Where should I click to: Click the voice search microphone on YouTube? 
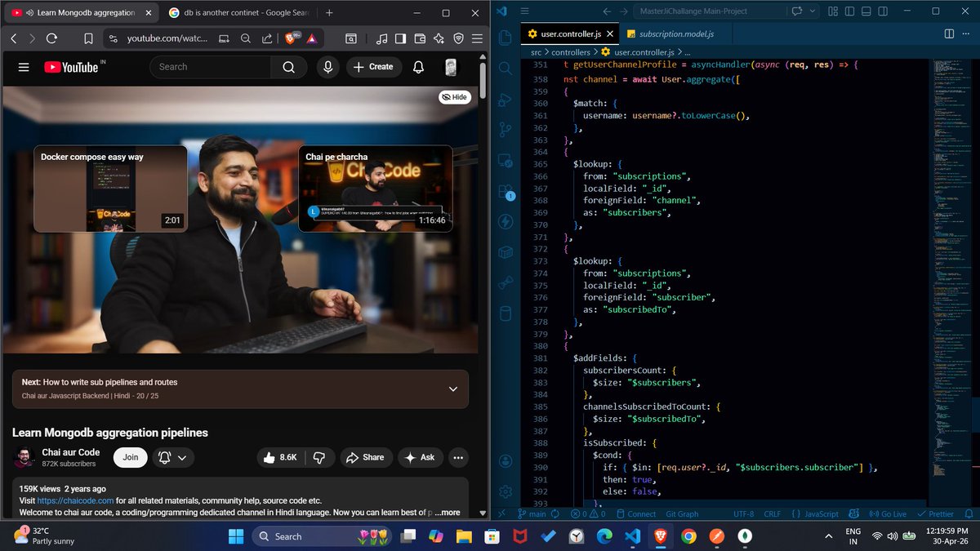(327, 67)
